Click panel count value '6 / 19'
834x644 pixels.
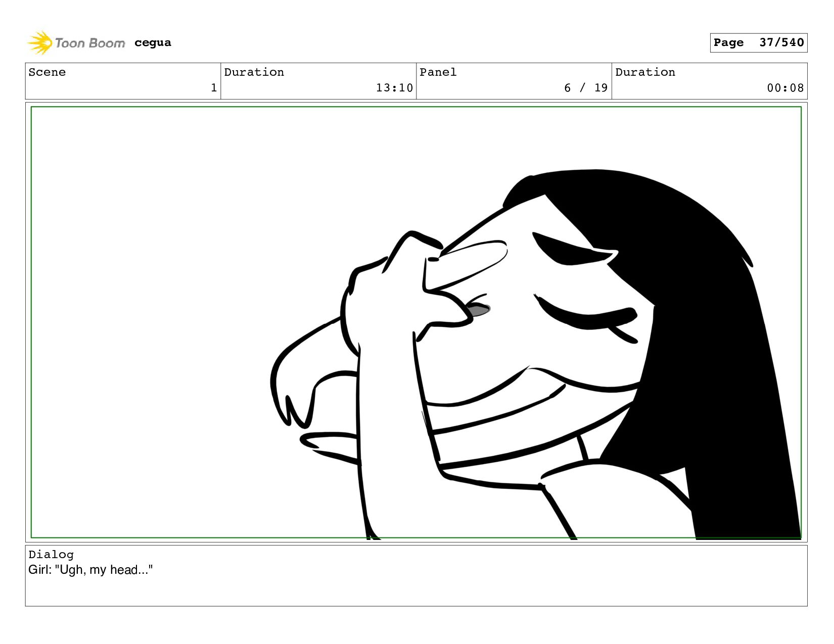586,88
